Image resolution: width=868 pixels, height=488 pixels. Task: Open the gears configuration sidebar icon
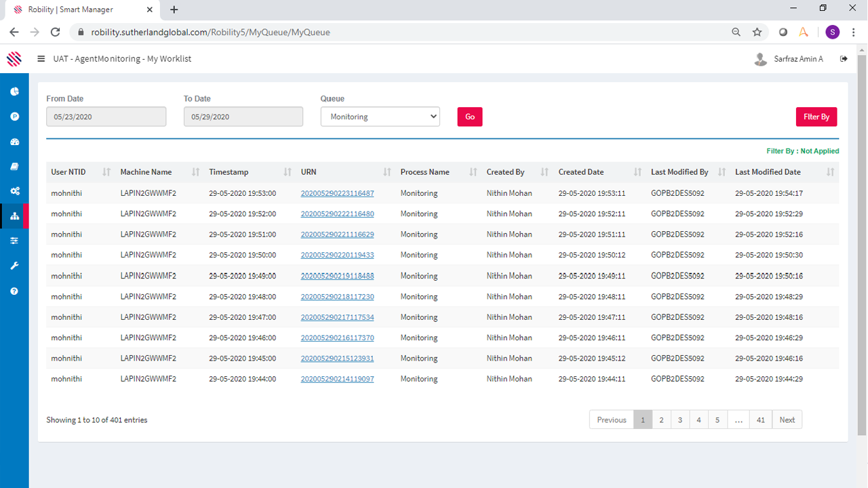click(x=14, y=191)
